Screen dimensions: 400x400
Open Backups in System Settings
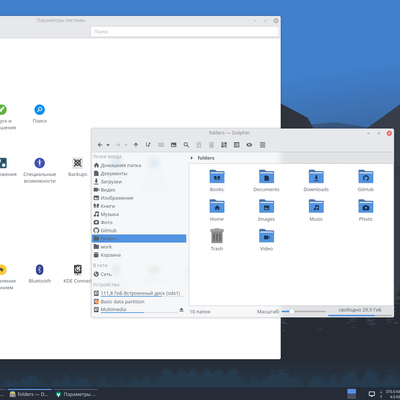[77, 167]
